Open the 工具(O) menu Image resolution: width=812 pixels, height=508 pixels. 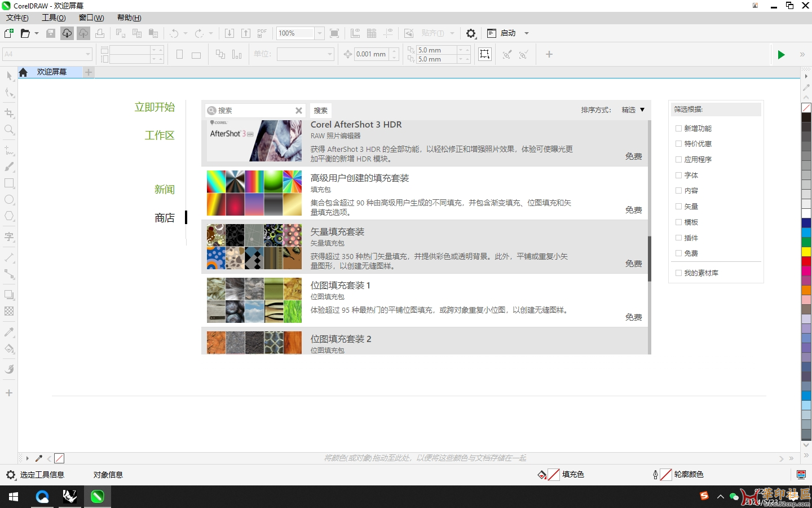click(x=54, y=18)
